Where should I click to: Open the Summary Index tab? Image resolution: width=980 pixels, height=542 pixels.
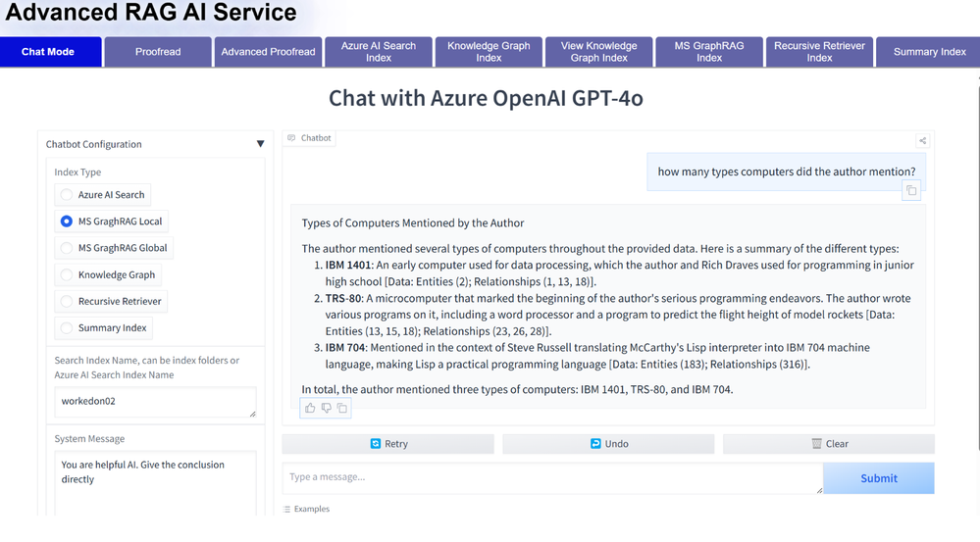928,52
